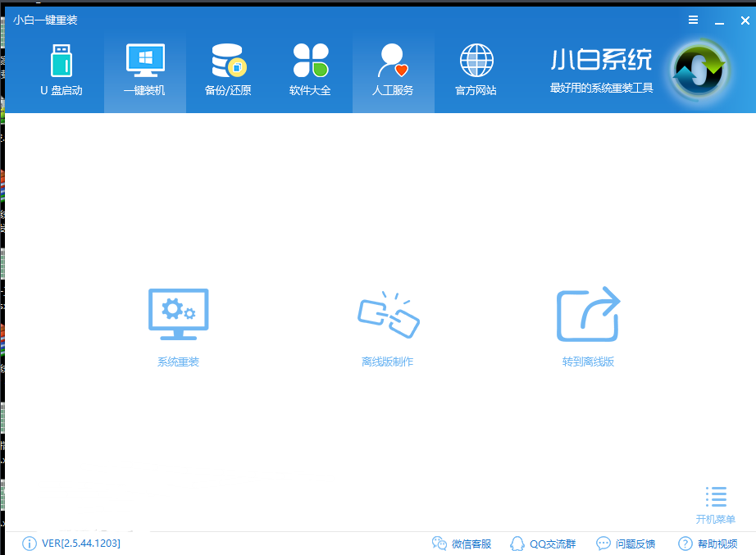
Task: Click the info icon beside the version number
Action: [x=29, y=543]
